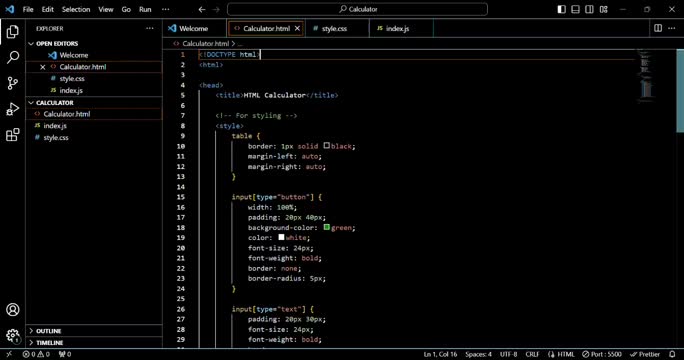Viewport: 684px width, 360px height.
Task: Open the Accounts menu icon
Action: pyautogui.click(x=13, y=309)
